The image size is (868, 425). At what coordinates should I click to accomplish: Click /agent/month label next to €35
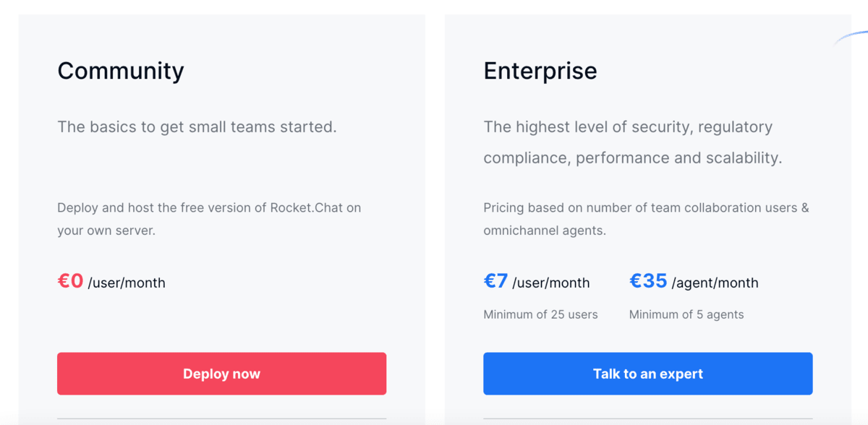click(x=713, y=283)
